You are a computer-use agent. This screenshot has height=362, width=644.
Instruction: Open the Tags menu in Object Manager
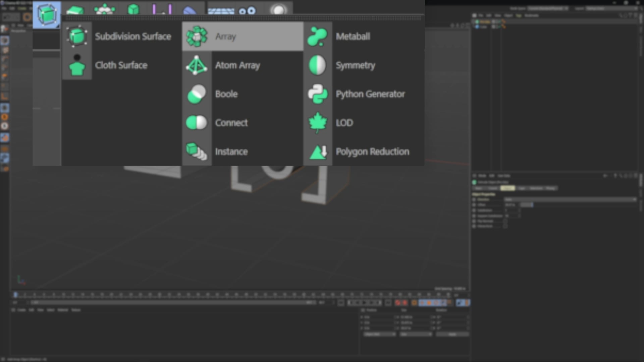click(x=519, y=15)
